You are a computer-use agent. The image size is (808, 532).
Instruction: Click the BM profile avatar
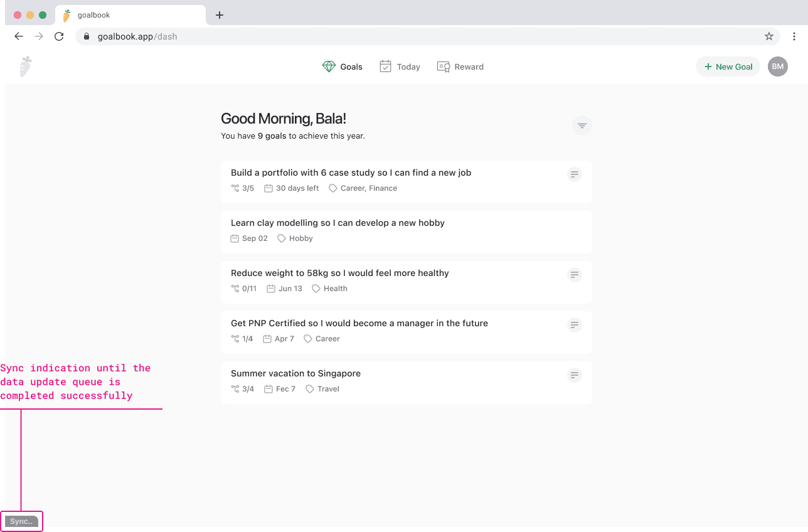(x=777, y=66)
